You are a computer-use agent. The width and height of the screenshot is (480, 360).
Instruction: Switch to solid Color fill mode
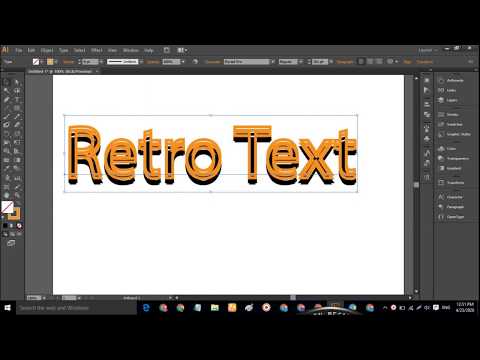(x=5, y=226)
